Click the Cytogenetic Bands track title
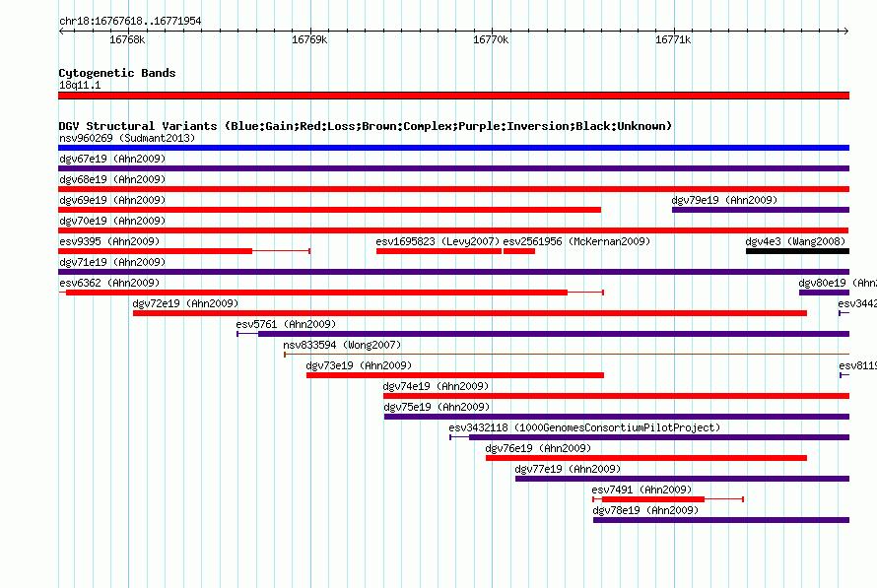Viewport: 877px width, 588px height. (x=117, y=73)
